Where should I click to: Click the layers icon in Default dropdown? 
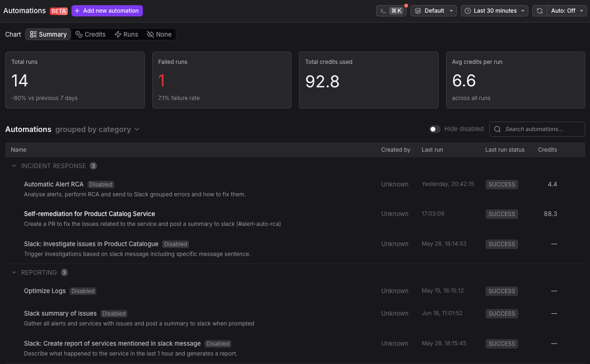(x=418, y=11)
